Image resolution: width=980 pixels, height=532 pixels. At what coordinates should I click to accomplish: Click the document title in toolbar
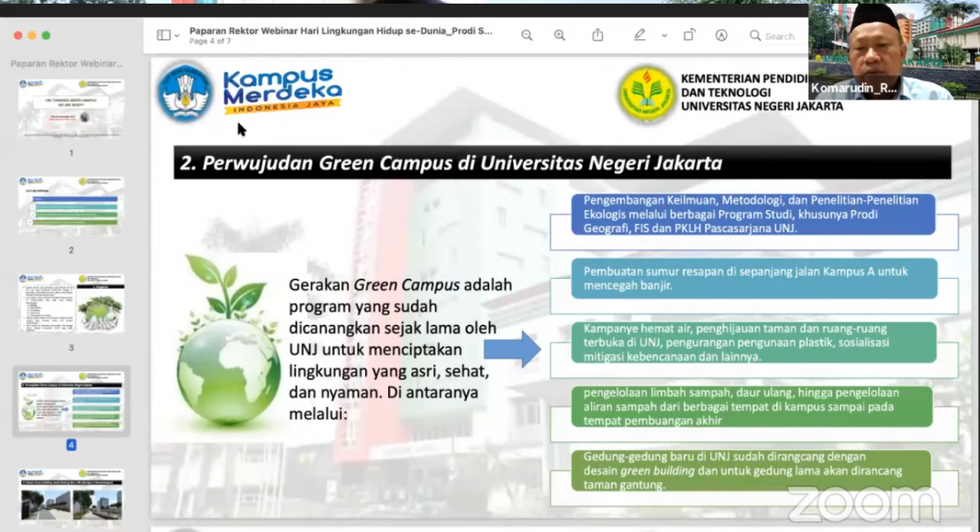click(x=340, y=30)
